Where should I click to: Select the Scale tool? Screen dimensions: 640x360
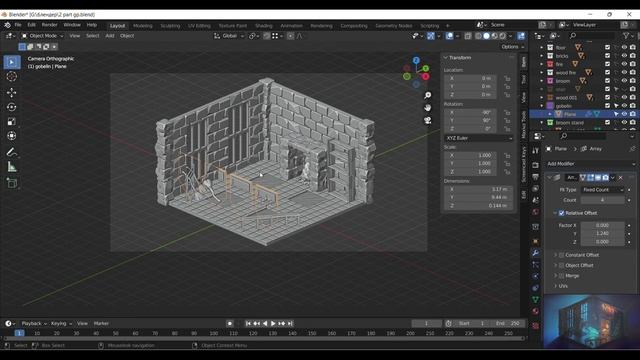click(x=12, y=121)
